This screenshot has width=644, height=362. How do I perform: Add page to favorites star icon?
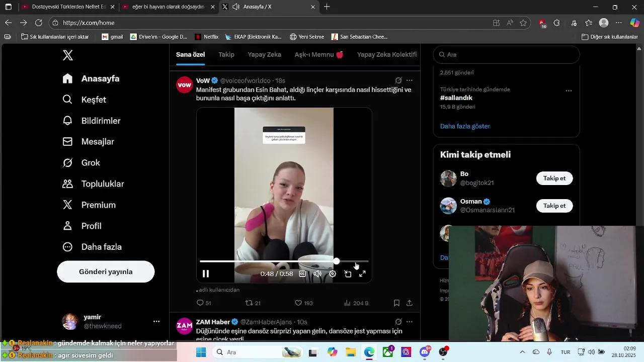523,23
